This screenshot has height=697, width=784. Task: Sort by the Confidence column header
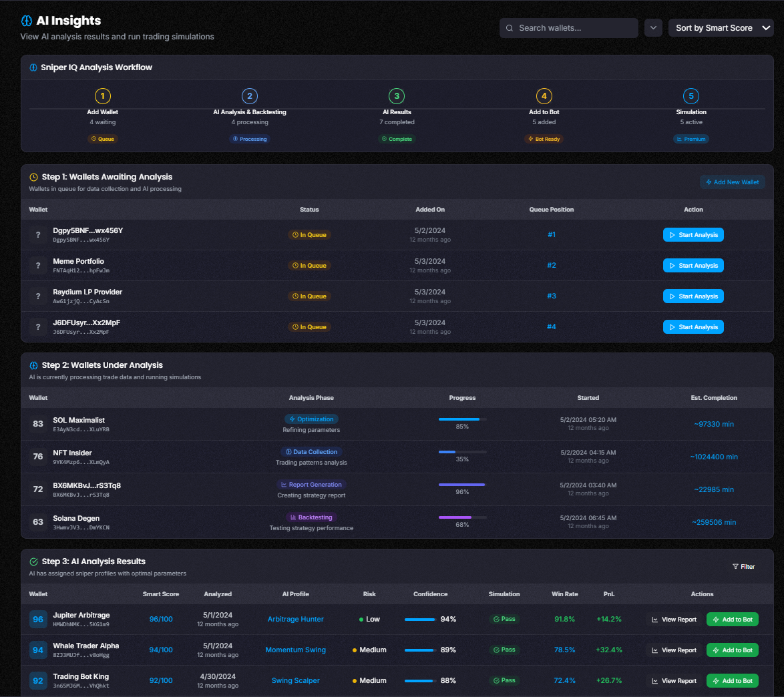430,594
